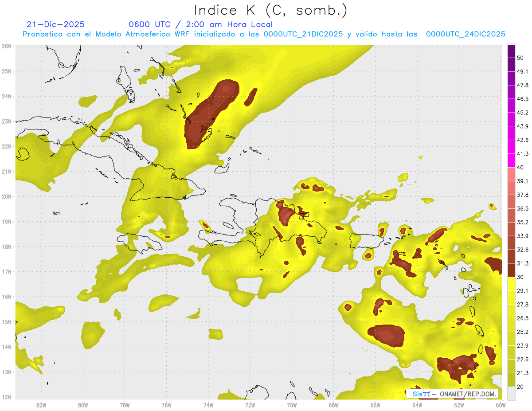The width and height of the screenshot is (532, 411).
Task: Click colorbar value "31.3"
Action: pos(523,263)
